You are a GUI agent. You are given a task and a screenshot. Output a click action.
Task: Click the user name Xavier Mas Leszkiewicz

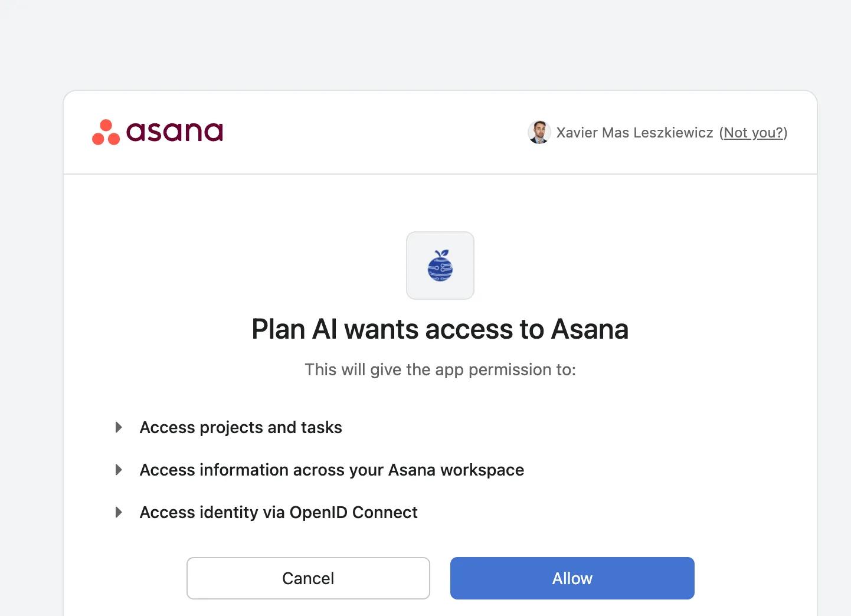click(635, 133)
